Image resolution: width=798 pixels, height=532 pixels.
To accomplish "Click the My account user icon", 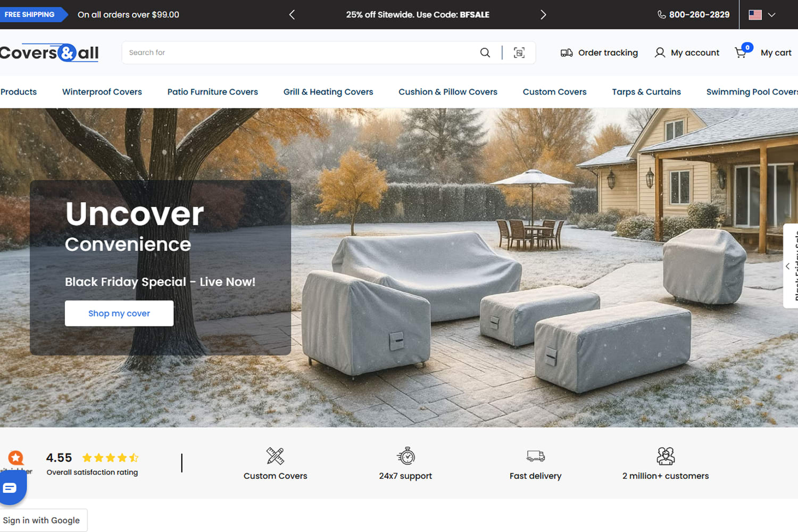I will 660,53.
